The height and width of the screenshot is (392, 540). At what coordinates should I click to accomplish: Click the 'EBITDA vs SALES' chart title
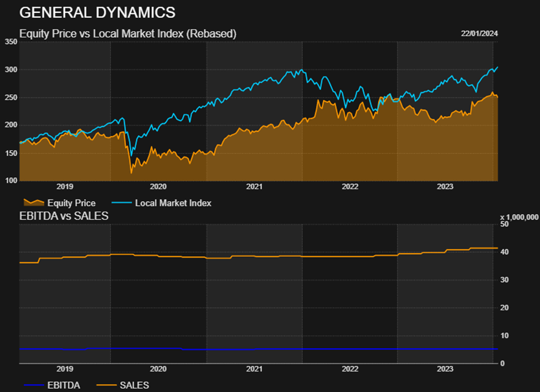64,216
